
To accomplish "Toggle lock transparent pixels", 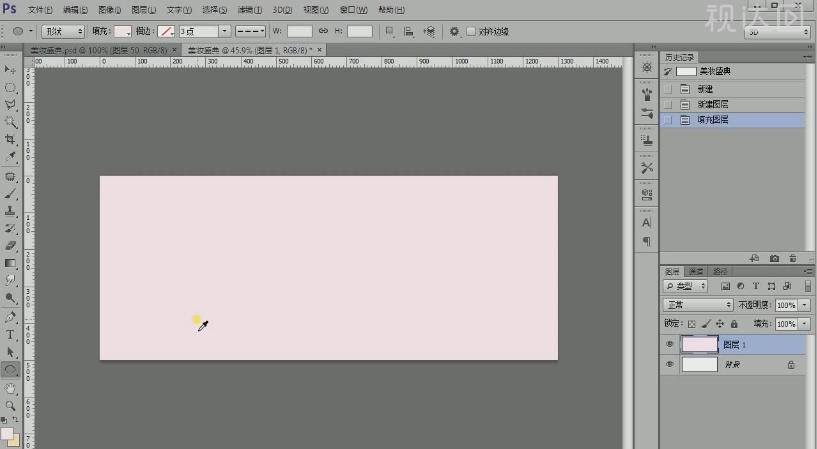I will pos(691,324).
